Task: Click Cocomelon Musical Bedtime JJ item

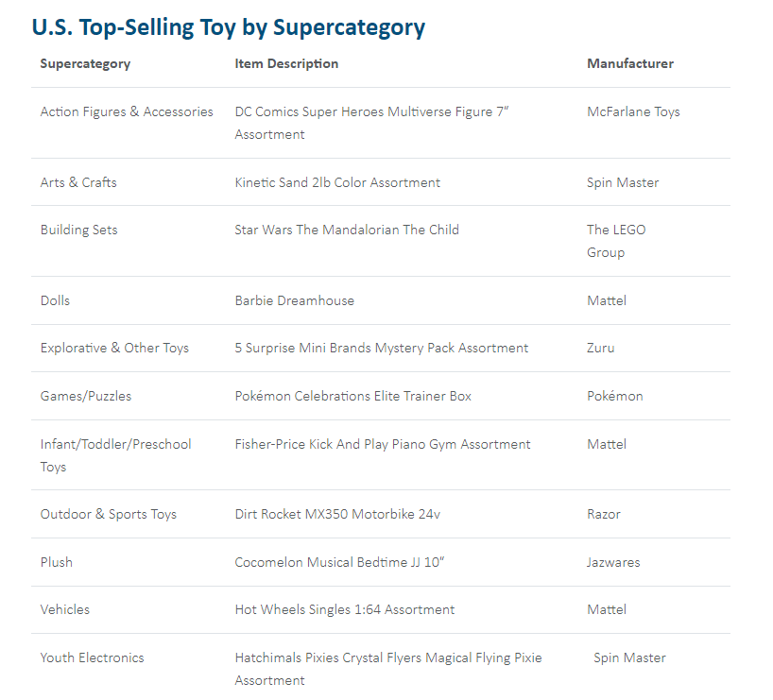Action: tap(339, 562)
